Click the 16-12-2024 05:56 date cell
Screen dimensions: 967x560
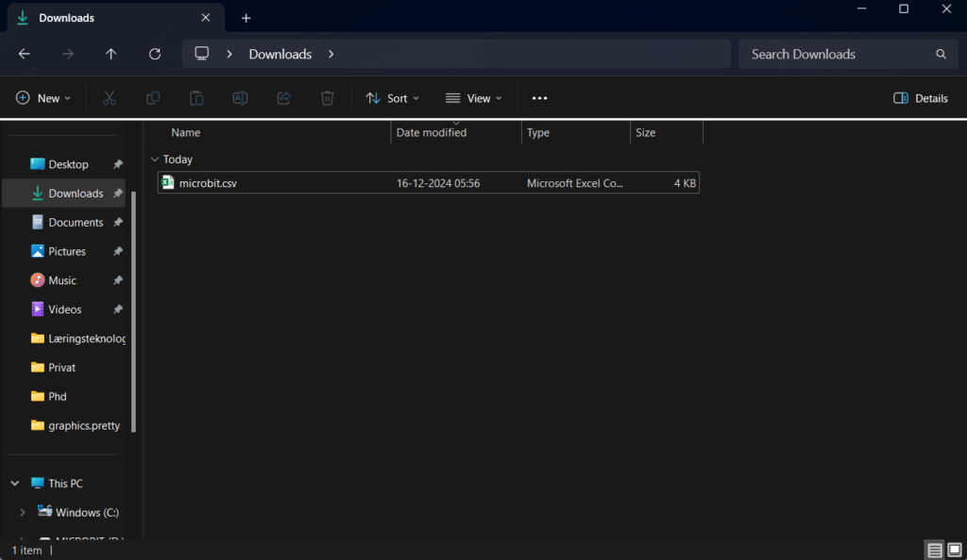tap(438, 183)
